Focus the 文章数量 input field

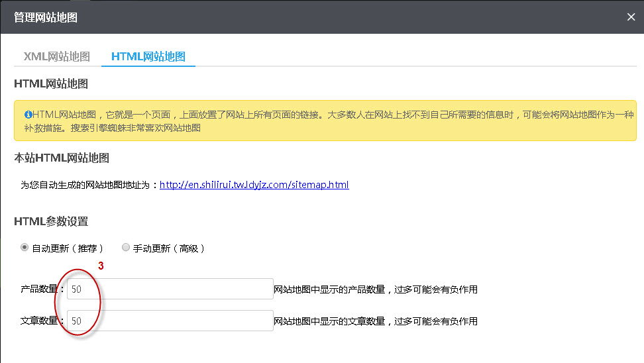point(170,321)
